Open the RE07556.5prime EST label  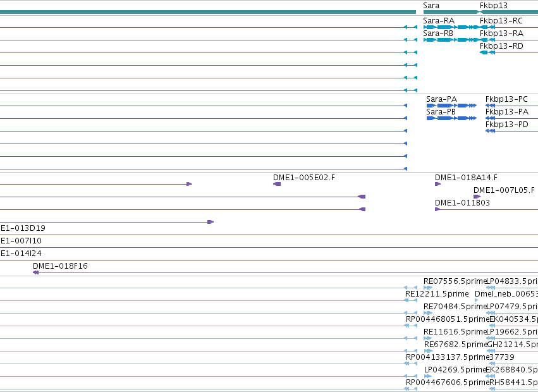pyautogui.click(x=455, y=281)
